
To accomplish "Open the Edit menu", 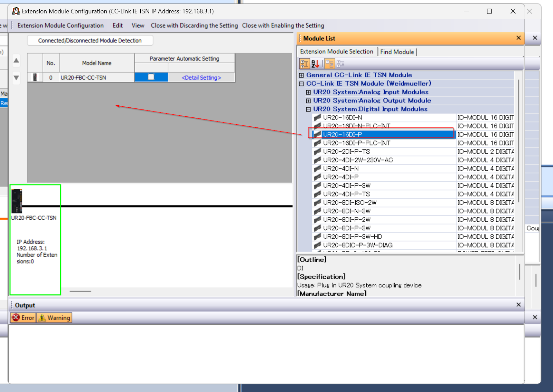I will coord(118,26).
